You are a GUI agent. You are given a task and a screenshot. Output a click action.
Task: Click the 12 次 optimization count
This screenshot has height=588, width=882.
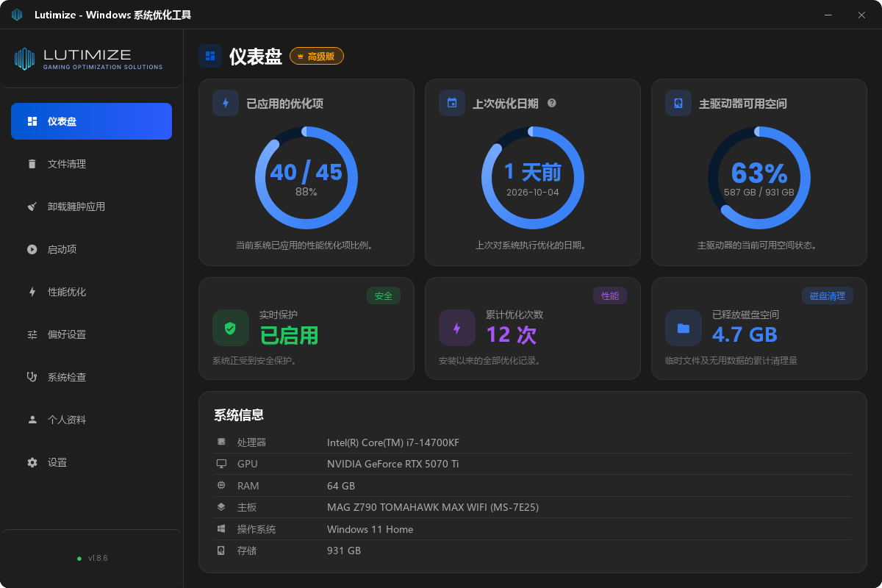click(x=511, y=335)
